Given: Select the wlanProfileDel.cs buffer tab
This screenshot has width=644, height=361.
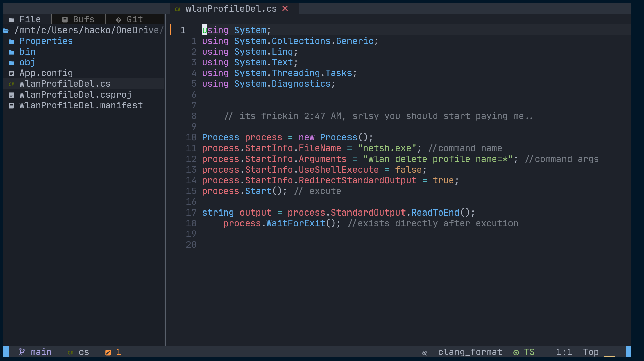Looking at the screenshot, I should [231, 9].
